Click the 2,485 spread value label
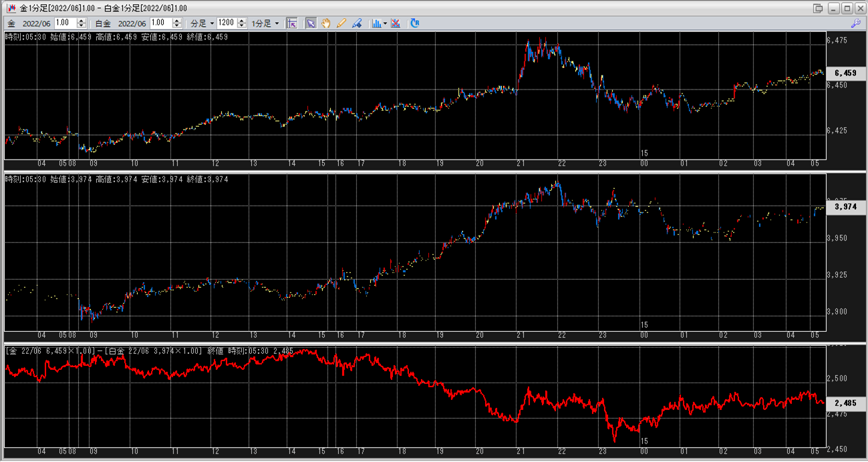Image resolution: width=868 pixels, height=462 pixels. pyautogui.click(x=845, y=403)
